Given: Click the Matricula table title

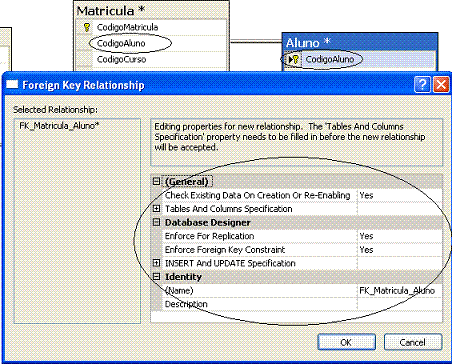Looking at the screenshot, I should [x=111, y=11].
